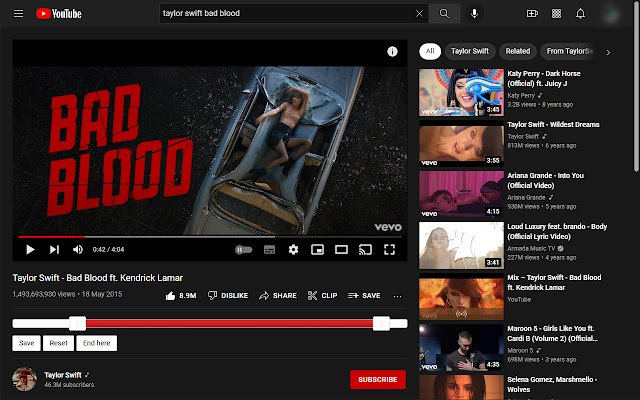This screenshot has width=640, height=400.
Task: Open Maroon 5 Girls Like You title
Action: 552,333
